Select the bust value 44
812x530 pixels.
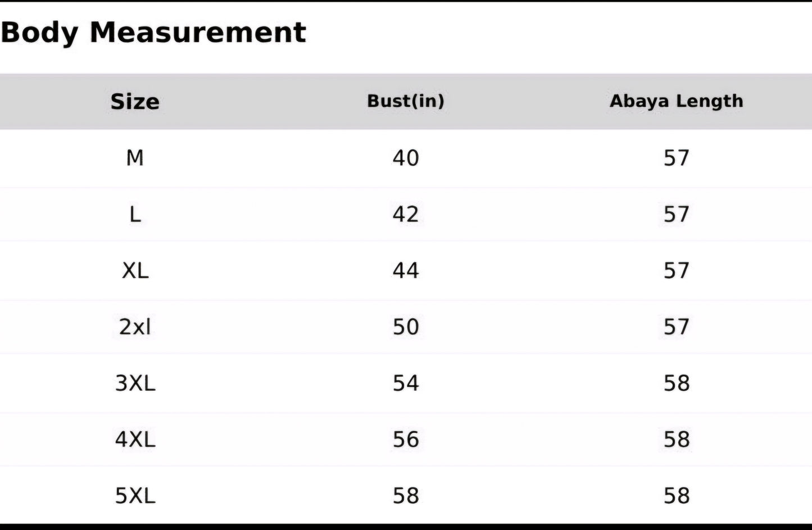point(405,271)
